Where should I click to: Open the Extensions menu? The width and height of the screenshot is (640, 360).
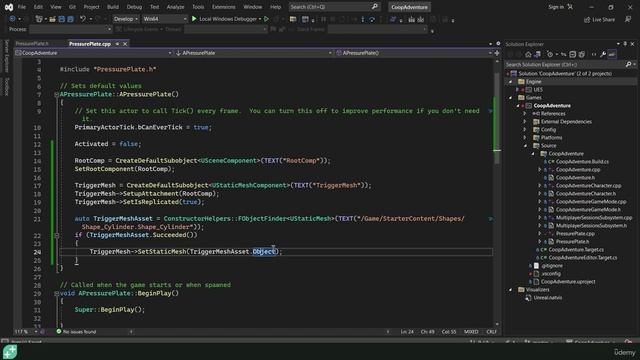click(223, 7)
